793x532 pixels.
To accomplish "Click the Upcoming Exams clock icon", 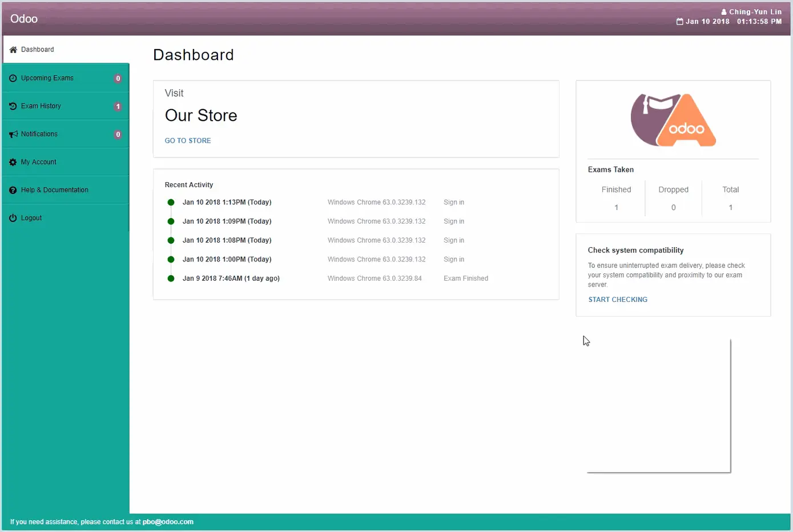I will (13, 78).
